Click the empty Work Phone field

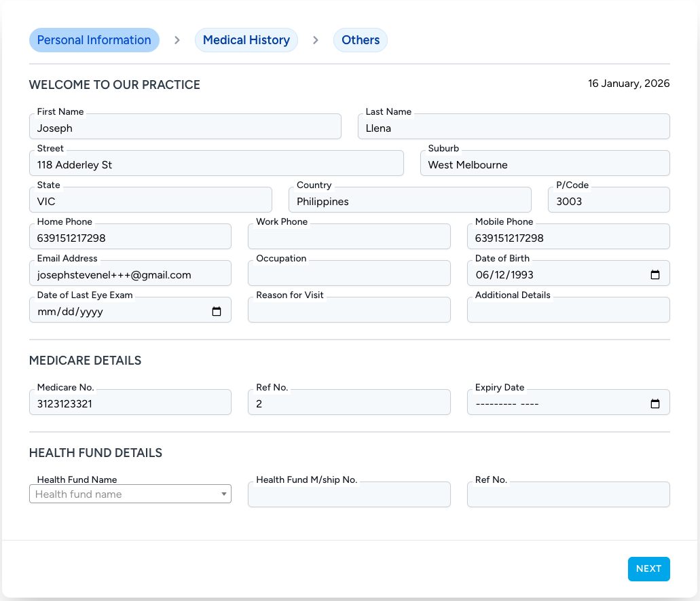349,236
